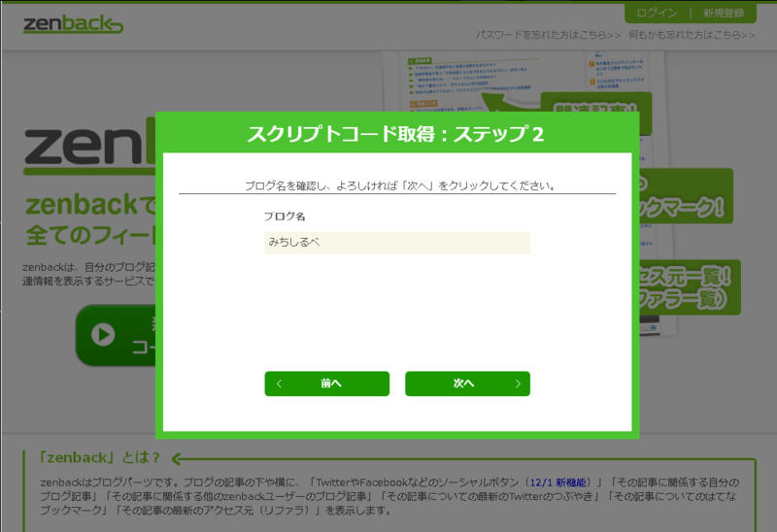Click the 12/1 新機能 link in the description

pos(557,482)
